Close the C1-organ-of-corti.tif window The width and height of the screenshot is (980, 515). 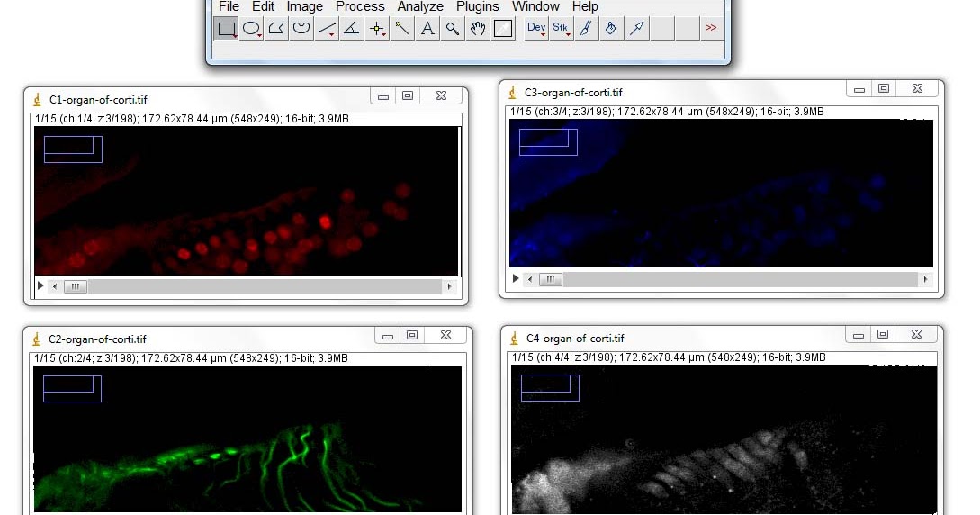(441, 95)
